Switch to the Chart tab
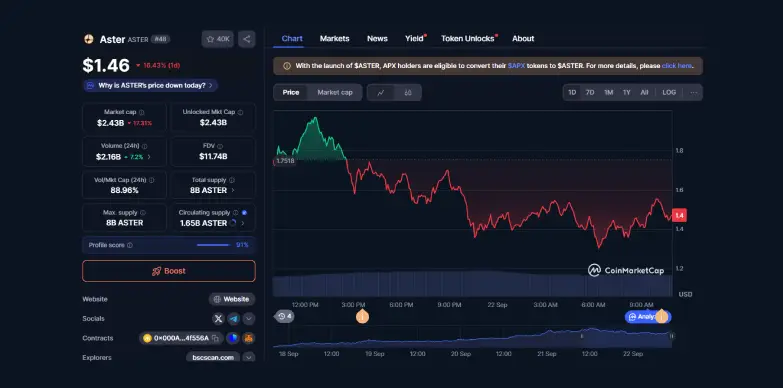 click(292, 38)
